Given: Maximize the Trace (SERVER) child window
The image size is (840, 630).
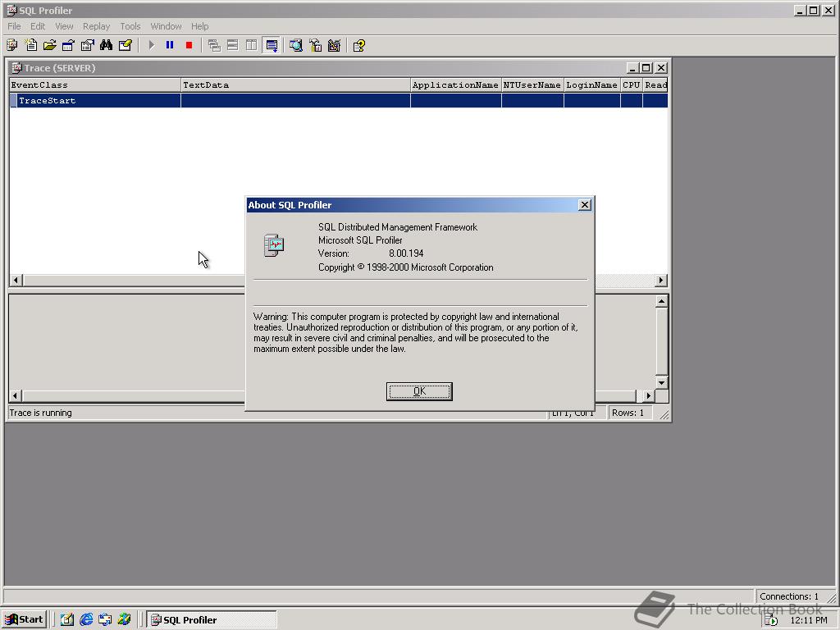Looking at the screenshot, I should point(646,68).
